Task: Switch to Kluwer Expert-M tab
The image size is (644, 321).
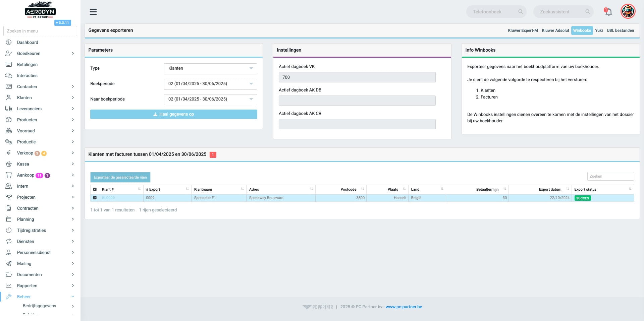Action: click(523, 30)
